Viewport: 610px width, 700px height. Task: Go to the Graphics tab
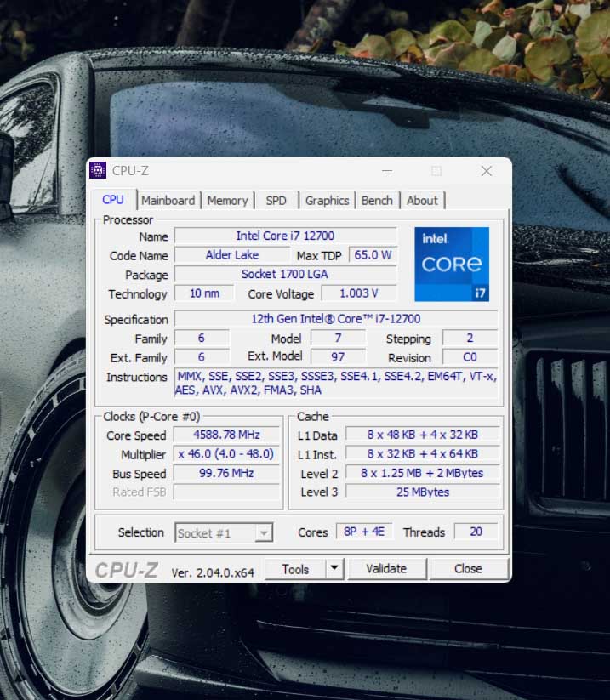click(327, 201)
